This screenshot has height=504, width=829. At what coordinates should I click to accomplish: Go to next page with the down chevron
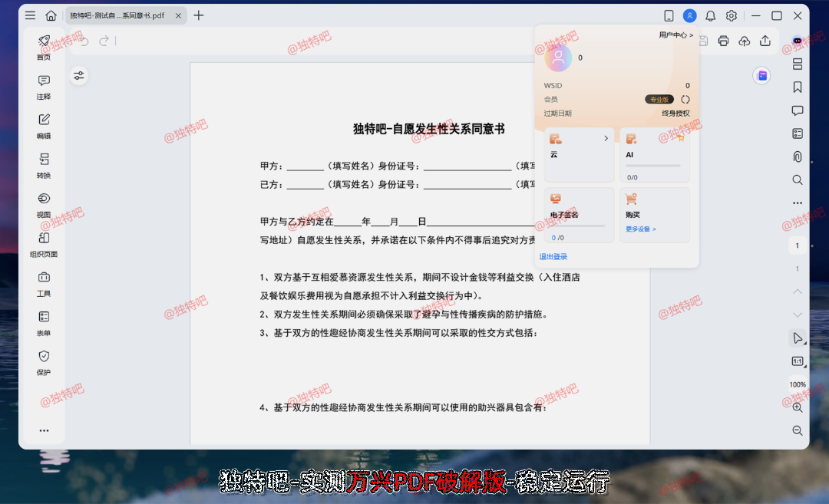[x=798, y=315]
